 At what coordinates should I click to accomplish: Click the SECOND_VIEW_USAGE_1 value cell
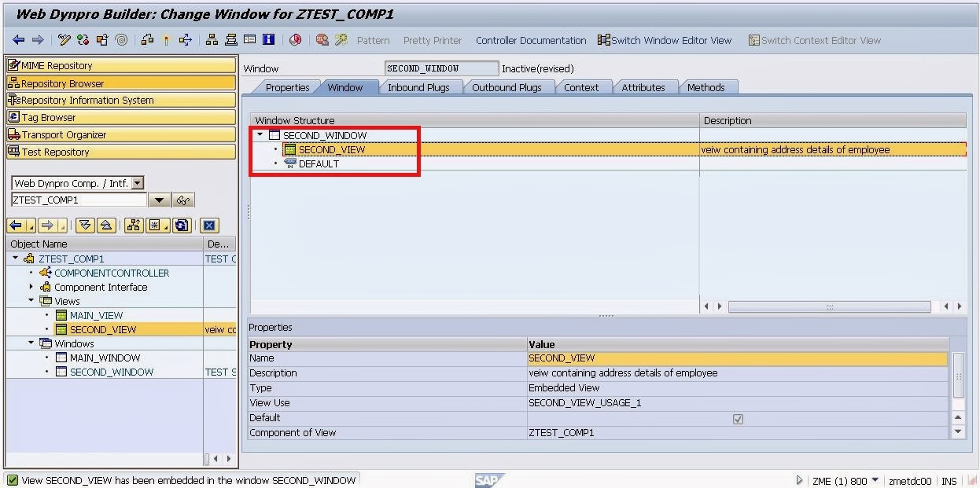[x=737, y=402]
